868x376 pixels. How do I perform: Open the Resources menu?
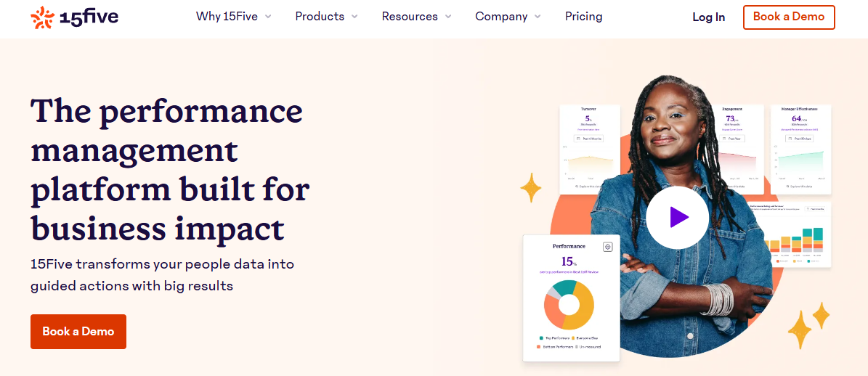tap(410, 16)
